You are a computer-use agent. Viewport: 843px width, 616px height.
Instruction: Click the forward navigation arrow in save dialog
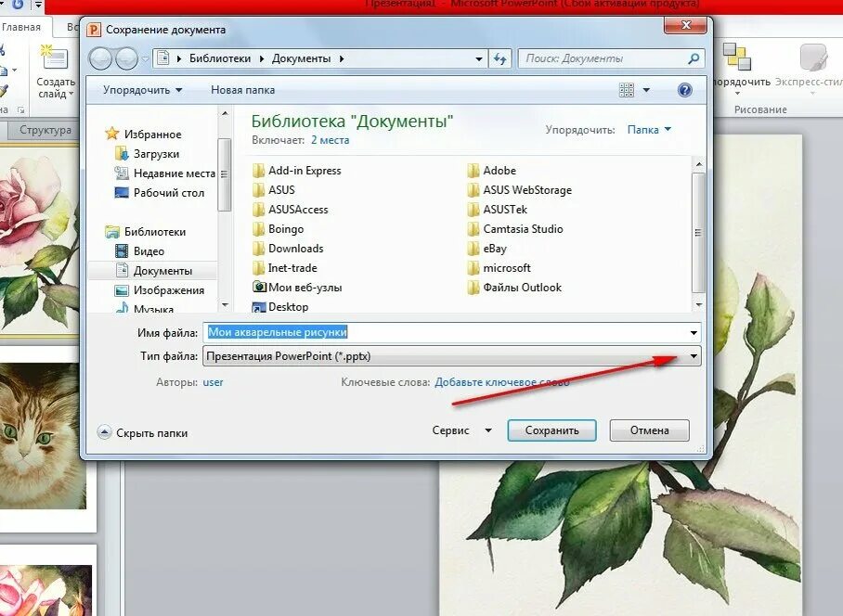pyautogui.click(x=127, y=58)
